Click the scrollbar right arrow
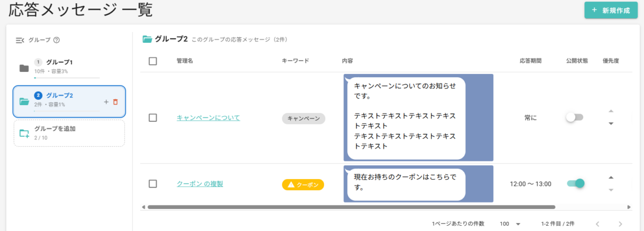The height and width of the screenshot is (231, 644). click(629, 207)
